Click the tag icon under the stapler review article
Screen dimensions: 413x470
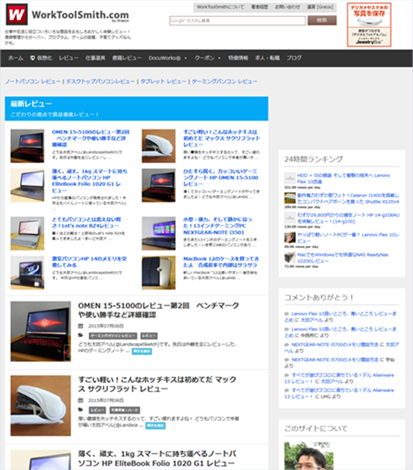tap(81, 409)
